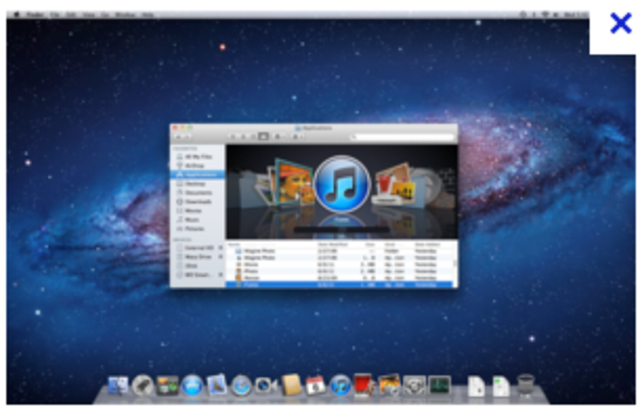
Task: Launch iTunes from the Dock
Action: [x=340, y=385]
